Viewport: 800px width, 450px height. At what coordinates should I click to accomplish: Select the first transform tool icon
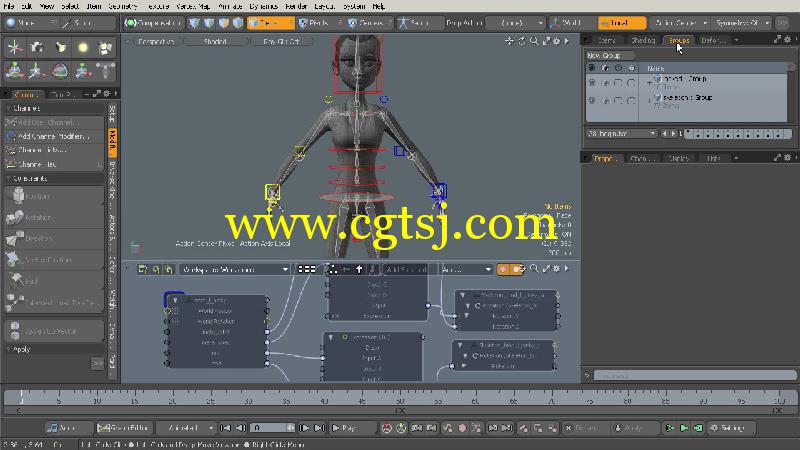(x=15, y=70)
